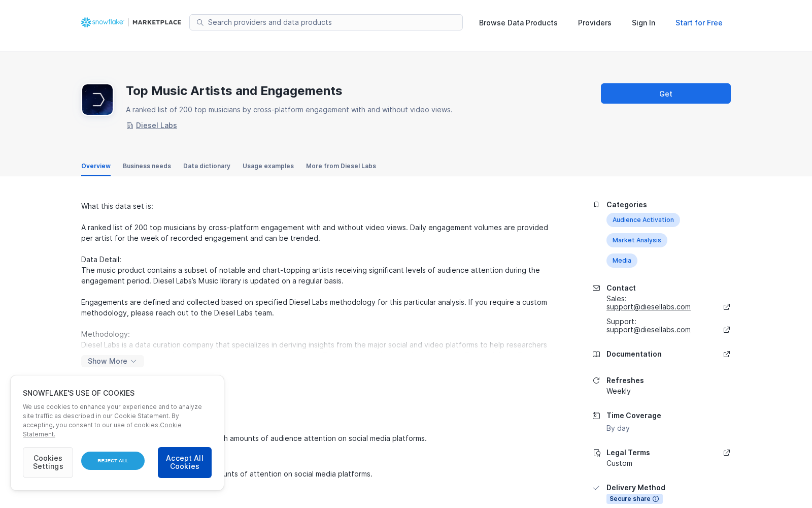Click the blue Get button
Image resolution: width=812 pixels, height=508 pixels.
click(x=666, y=93)
